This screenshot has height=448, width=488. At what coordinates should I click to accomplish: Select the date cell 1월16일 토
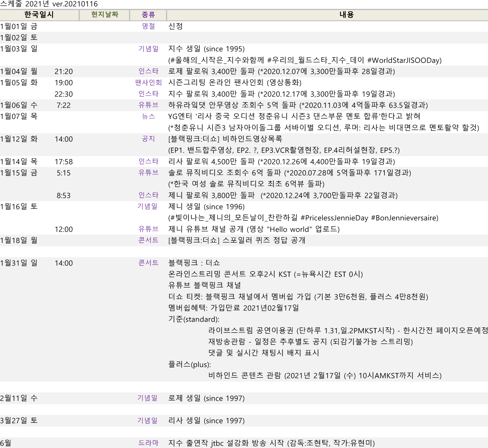19,207
